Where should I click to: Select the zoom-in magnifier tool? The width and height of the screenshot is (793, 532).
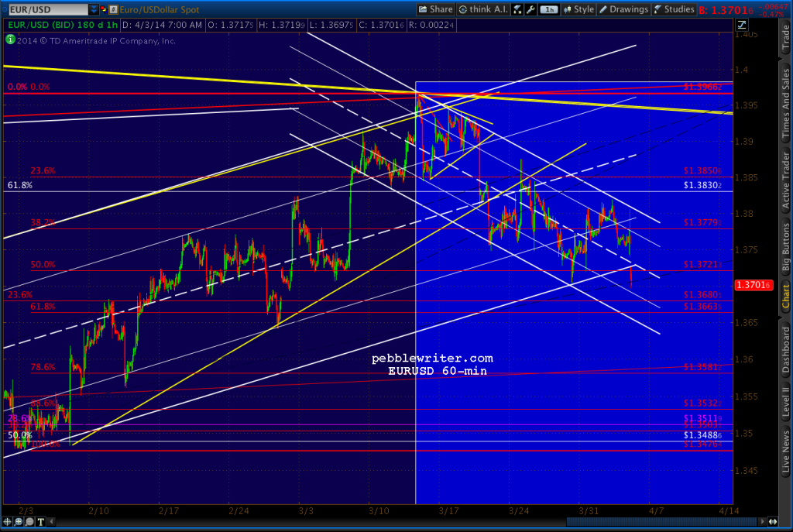[x=18, y=522]
